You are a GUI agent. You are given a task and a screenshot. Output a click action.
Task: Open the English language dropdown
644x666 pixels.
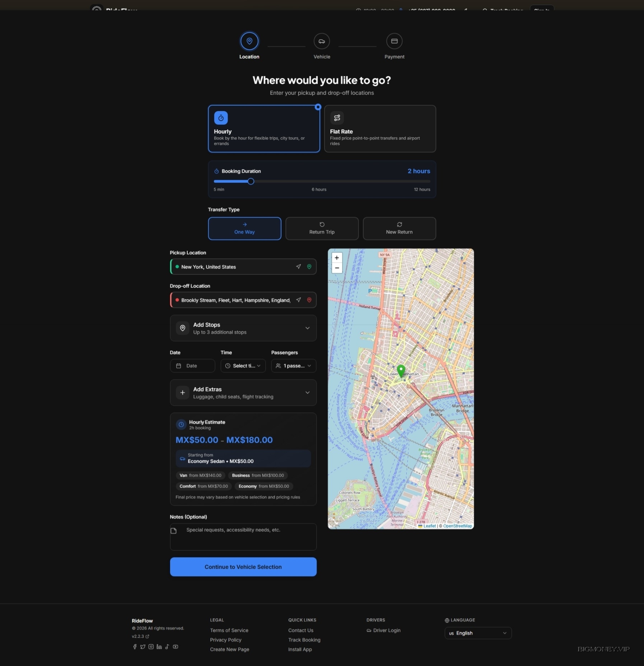(x=478, y=633)
